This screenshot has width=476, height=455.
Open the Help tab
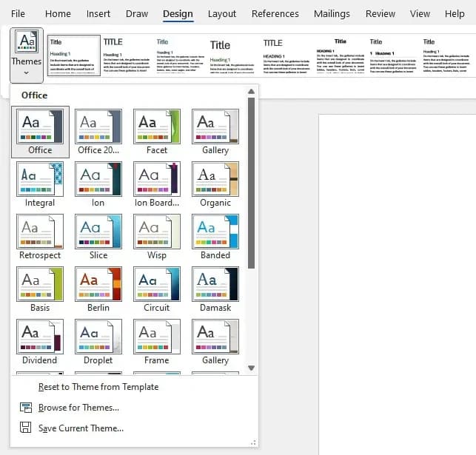click(x=455, y=13)
